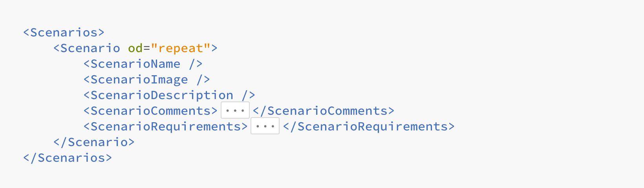Expand the collapsed ScenarioComments ellipsis box
644x188 pixels.
[235, 110]
